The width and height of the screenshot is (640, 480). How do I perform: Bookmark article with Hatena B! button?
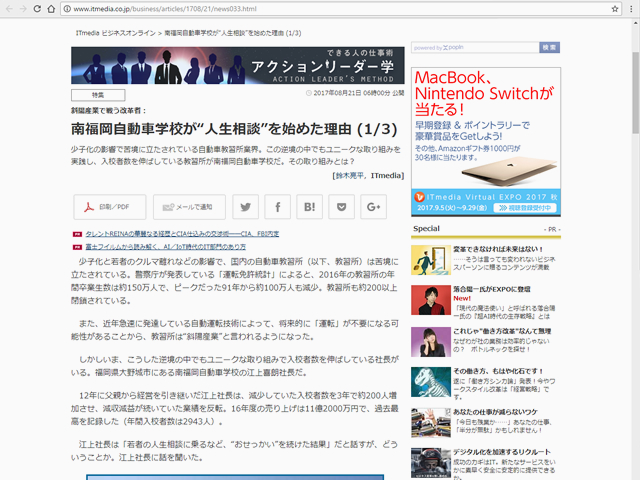[310, 207]
